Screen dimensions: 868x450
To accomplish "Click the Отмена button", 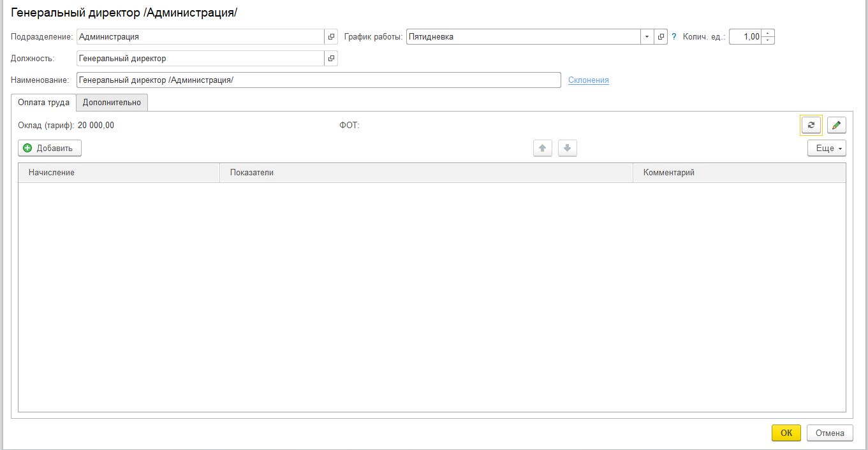I will click(829, 433).
